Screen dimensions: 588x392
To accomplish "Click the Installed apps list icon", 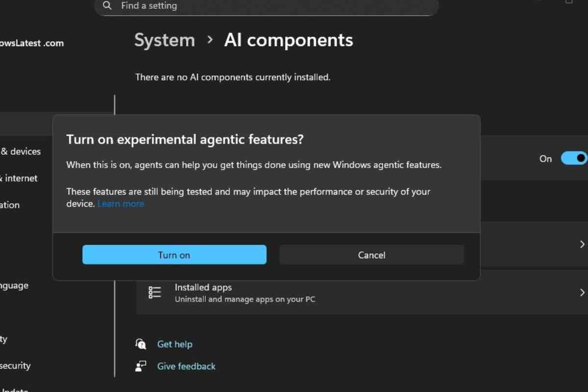I will click(x=155, y=293).
